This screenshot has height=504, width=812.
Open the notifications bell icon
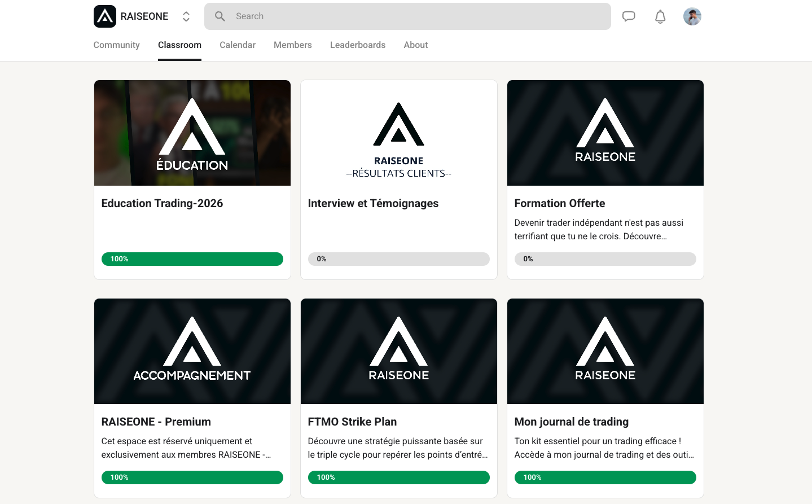pos(660,16)
